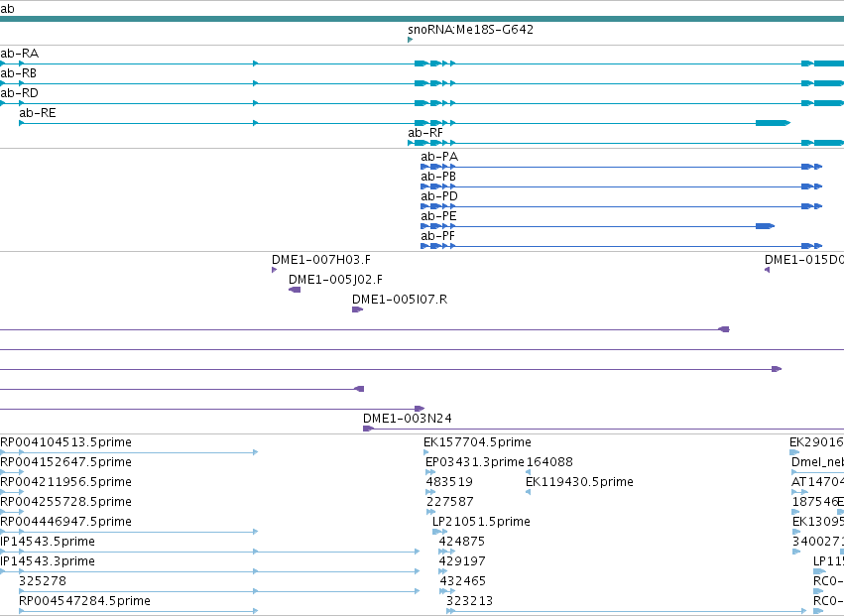Select EST RP004152647.5prime

tap(65, 462)
